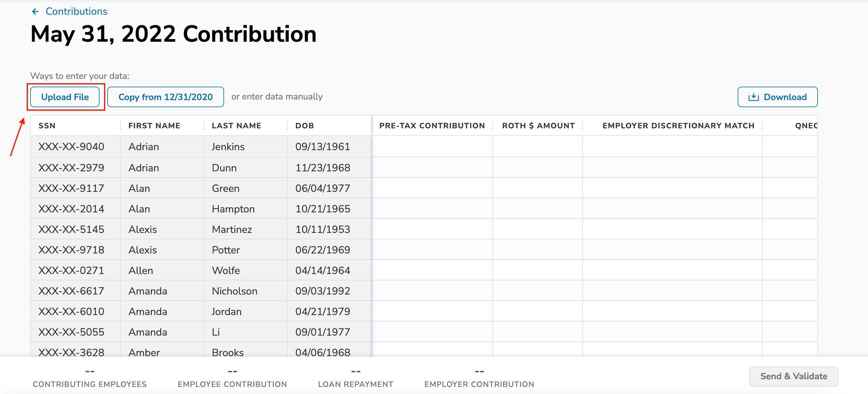Click Pre-Tax Contribution cell for Alexis Potter
The image size is (868, 394).
pos(432,250)
